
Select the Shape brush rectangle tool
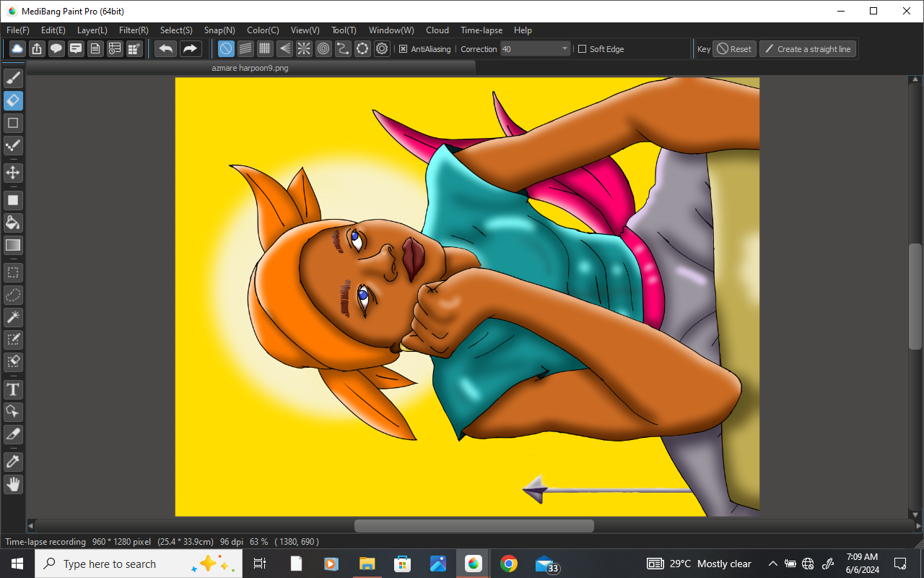tap(13, 123)
